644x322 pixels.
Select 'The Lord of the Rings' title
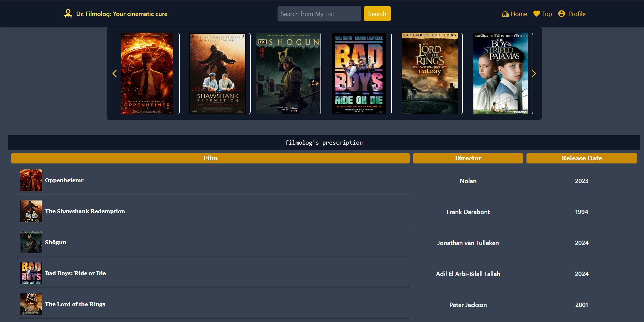click(x=75, y=304)
